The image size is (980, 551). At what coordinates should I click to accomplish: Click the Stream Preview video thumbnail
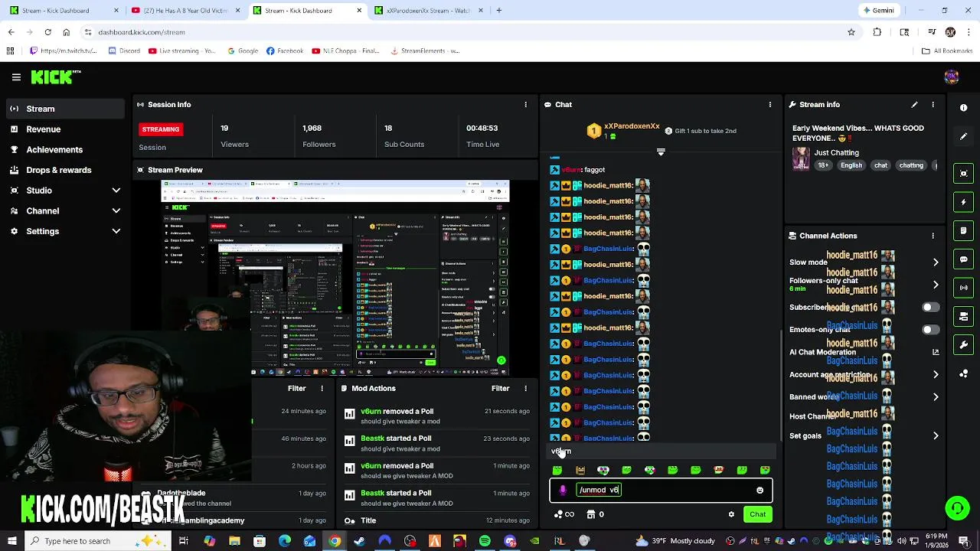pos(335,278)
